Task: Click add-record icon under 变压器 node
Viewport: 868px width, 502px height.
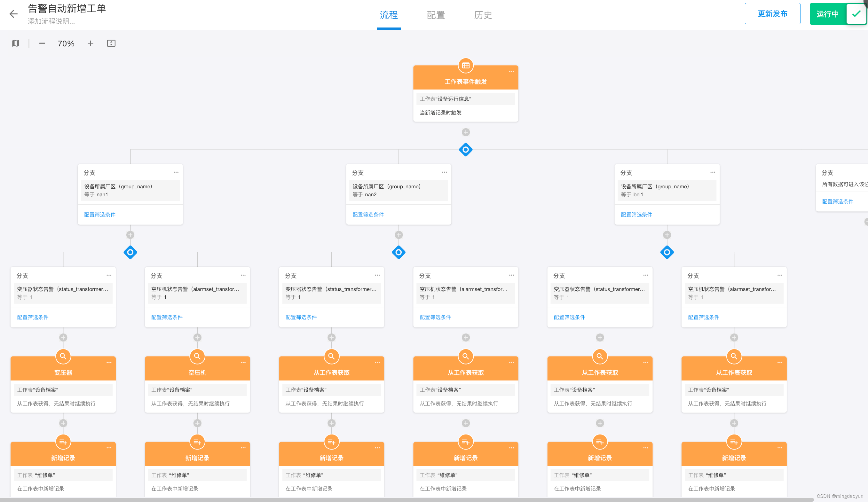Action: pos(63,442)
